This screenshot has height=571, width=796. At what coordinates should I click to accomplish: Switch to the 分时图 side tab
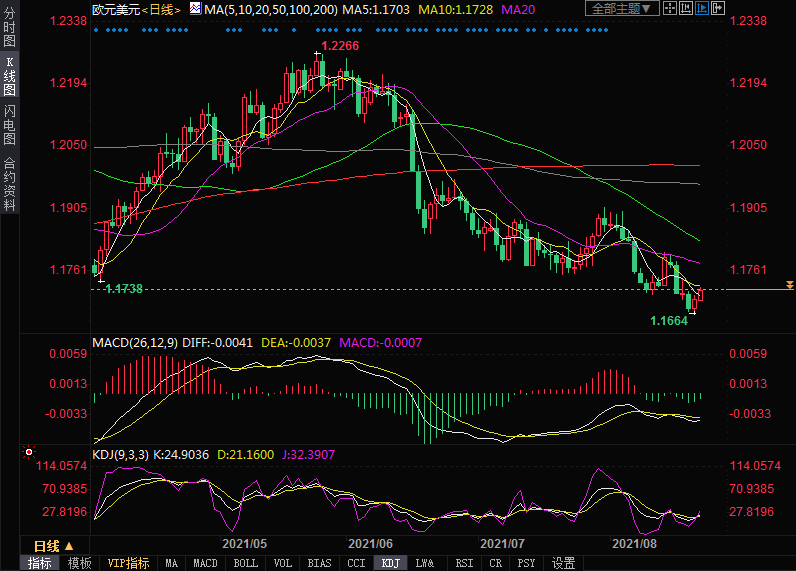(x=10, y=29)
